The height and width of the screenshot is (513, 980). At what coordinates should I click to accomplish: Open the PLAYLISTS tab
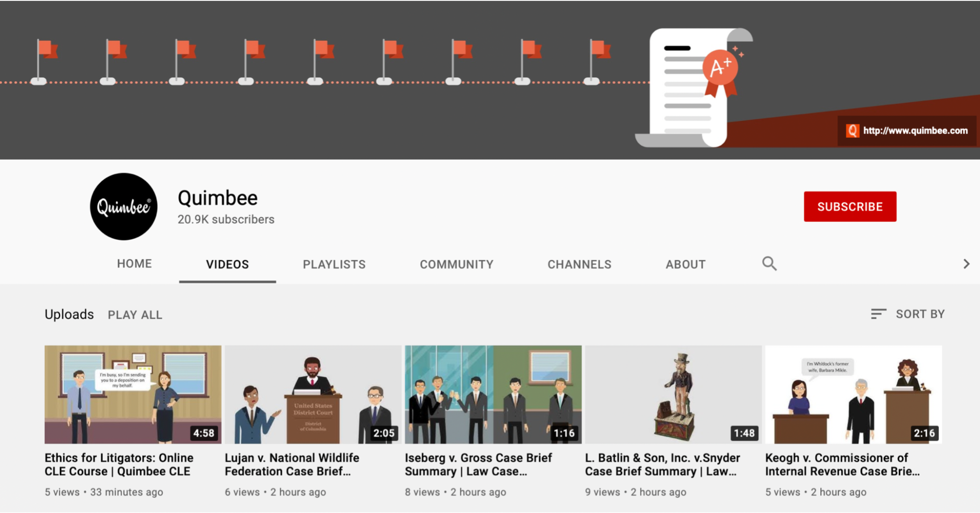[x=334, y=264]
